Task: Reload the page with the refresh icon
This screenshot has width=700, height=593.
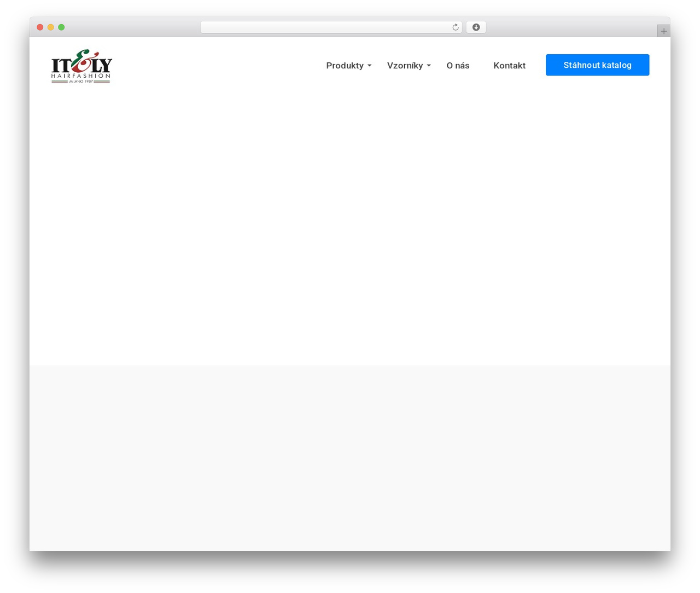Action: [x=455, y=27]
